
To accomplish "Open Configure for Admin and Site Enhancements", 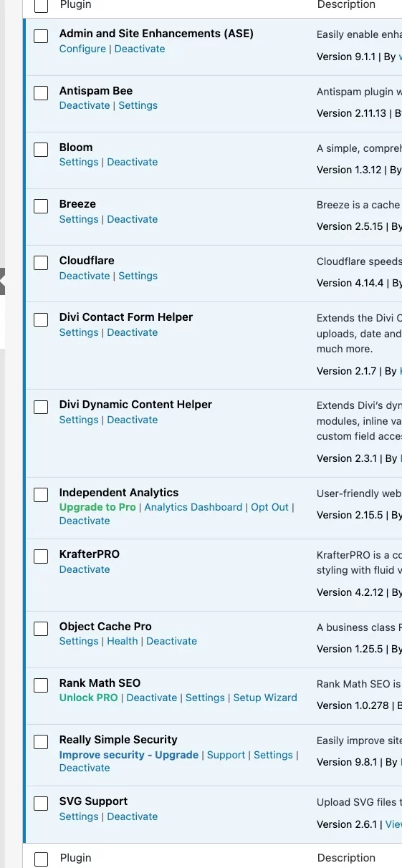I will coord(82,49).
